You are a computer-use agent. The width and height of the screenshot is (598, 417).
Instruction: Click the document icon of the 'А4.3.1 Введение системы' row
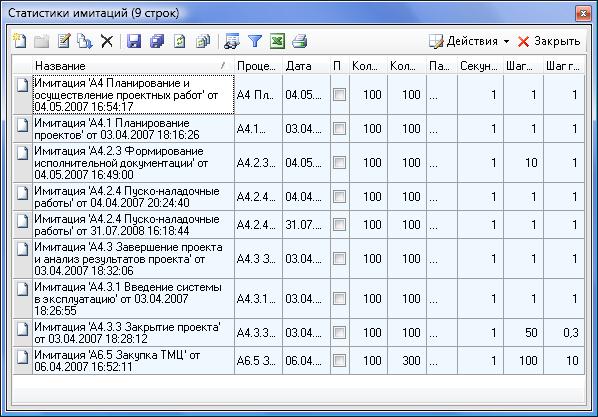coord(23,289)
